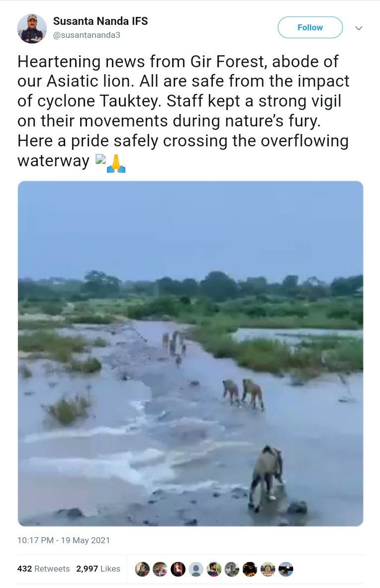Viewport: 380px width, 588px height.
Task: Open the default gray silhouette avatar
Action: coord(196,569)
